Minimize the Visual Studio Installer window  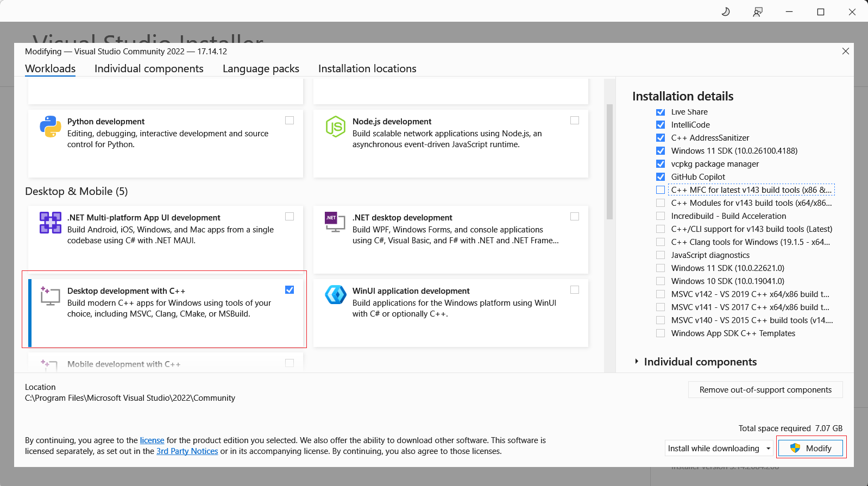789,11
